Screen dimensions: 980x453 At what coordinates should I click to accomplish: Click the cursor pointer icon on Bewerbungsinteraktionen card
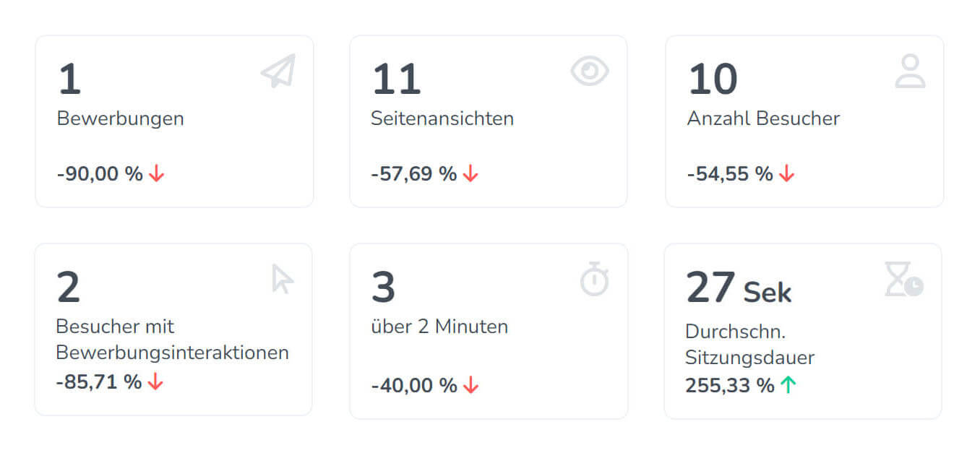coord(281,279)
